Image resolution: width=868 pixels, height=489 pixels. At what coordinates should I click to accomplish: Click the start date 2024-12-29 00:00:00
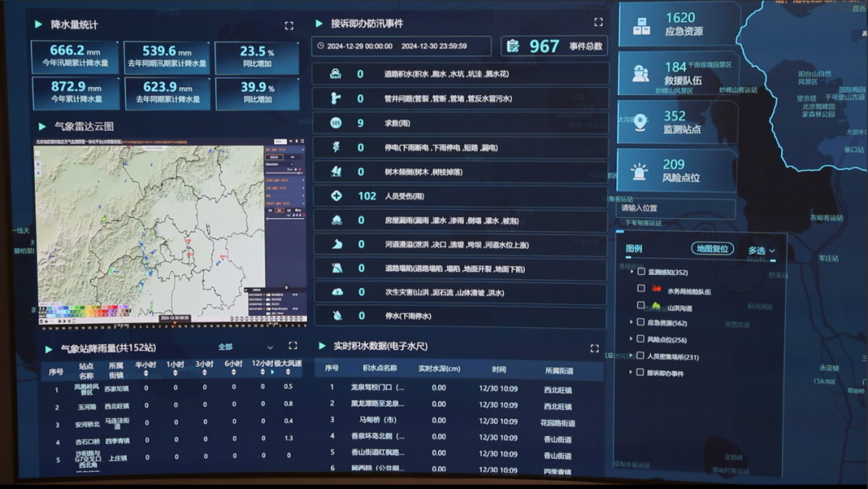[360, 46]
